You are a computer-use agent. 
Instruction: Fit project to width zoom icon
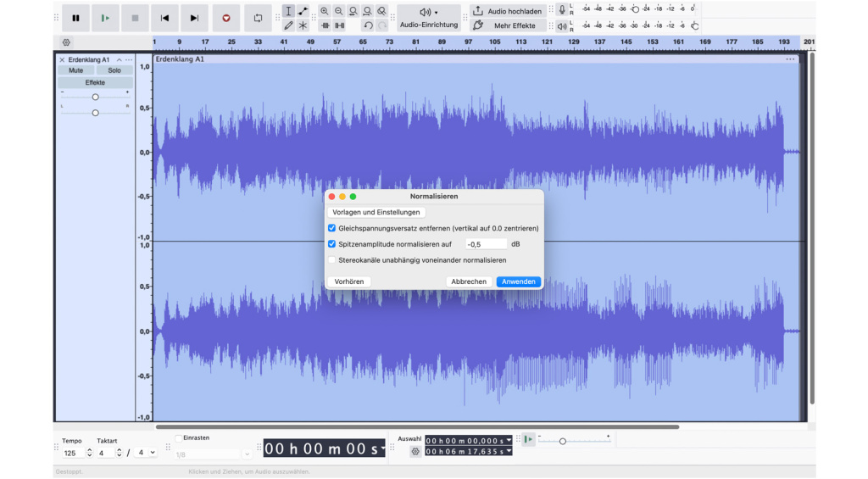(x=368, y=11)
